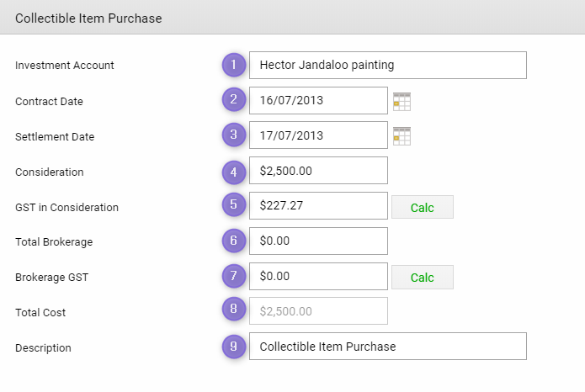Image resolution: width=585 pixels, height=392 pixels.
Task: Click the 'Total Cost' label
Action: click(x=40, y=313)
